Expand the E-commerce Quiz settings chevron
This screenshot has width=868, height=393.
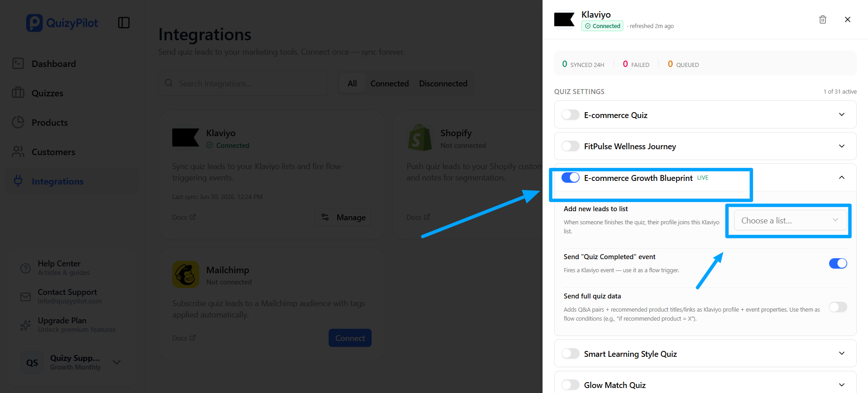pyautogui.click(x=842, y=114)
